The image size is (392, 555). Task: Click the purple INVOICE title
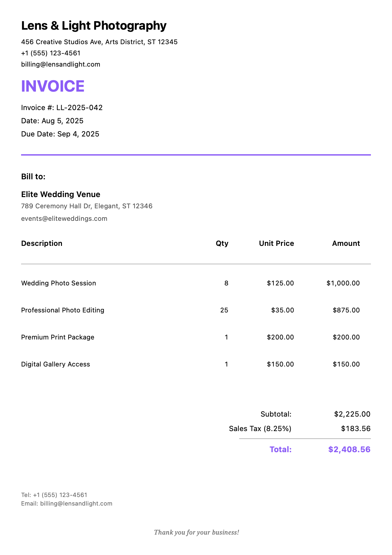coord(53,86)
